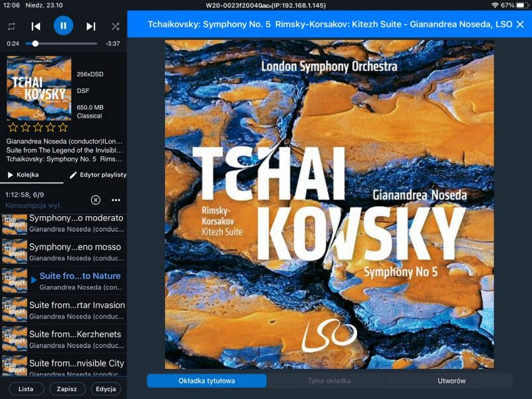532x399 pixels.
Task: Toggle the repeat mode icon
Action: pyautogui.click(x=11, y=27)
